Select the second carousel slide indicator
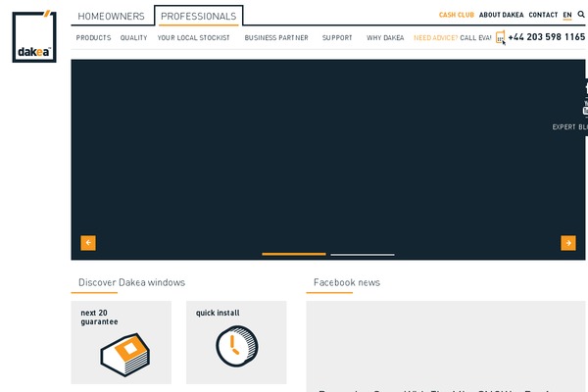The image size is (588, 392). [x=362, y=254]
